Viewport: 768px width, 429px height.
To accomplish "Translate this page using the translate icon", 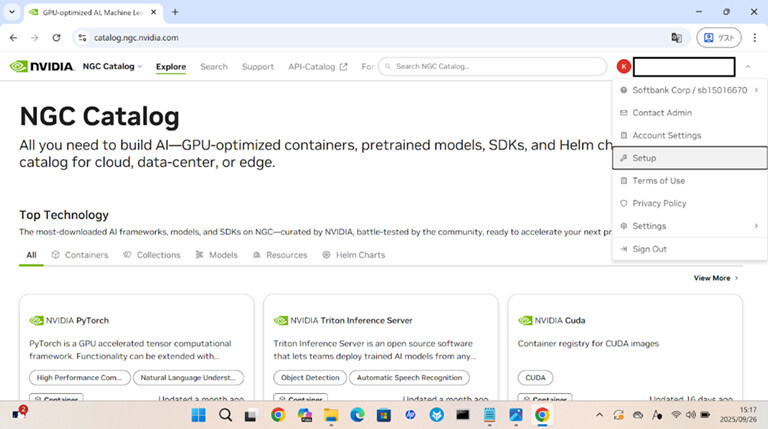I will [676, 38].
